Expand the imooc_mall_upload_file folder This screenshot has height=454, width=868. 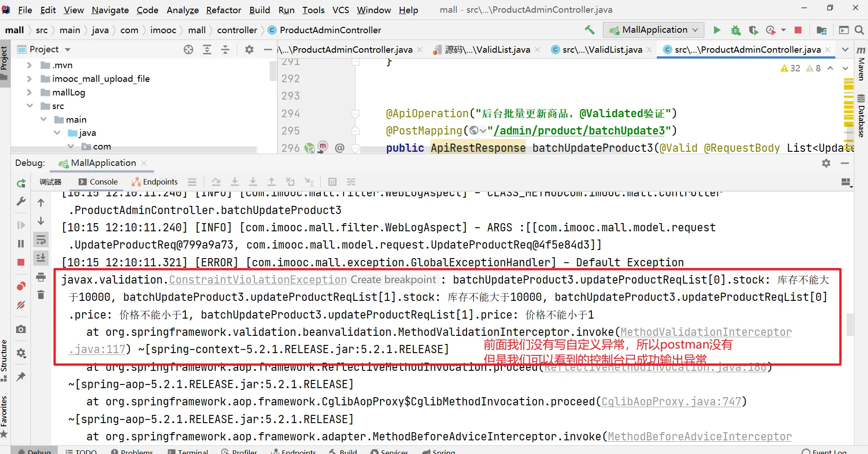tap(30, 79)
